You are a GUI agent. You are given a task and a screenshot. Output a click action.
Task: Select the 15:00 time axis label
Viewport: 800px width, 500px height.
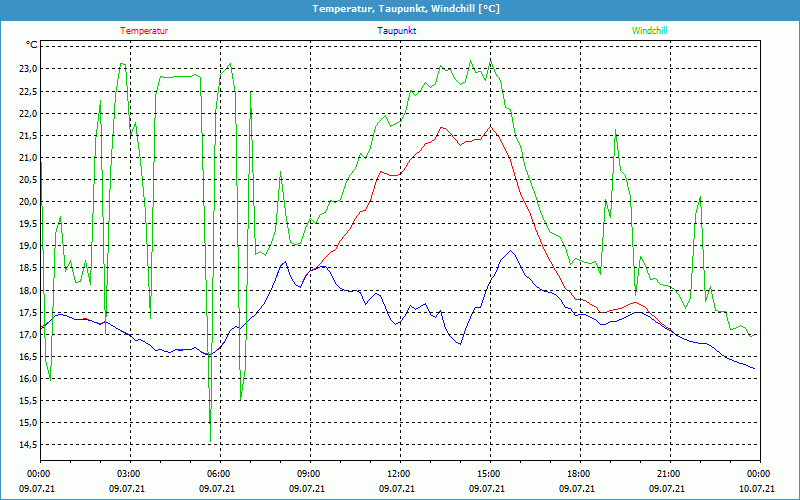(489, 474)
